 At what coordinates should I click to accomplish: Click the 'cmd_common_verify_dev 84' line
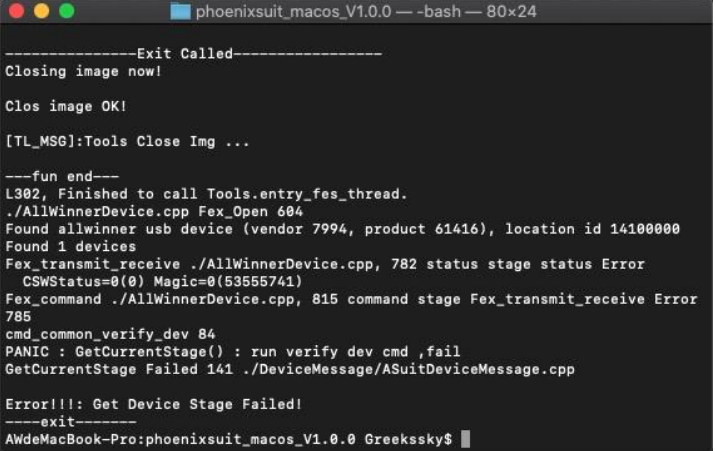pyautogui.click(x=109, y=334)
